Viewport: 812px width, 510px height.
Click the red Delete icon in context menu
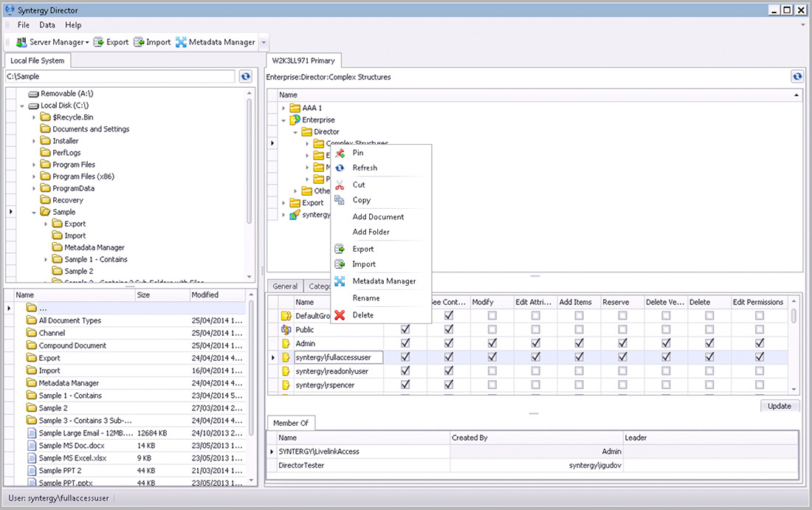coord(340,315)
